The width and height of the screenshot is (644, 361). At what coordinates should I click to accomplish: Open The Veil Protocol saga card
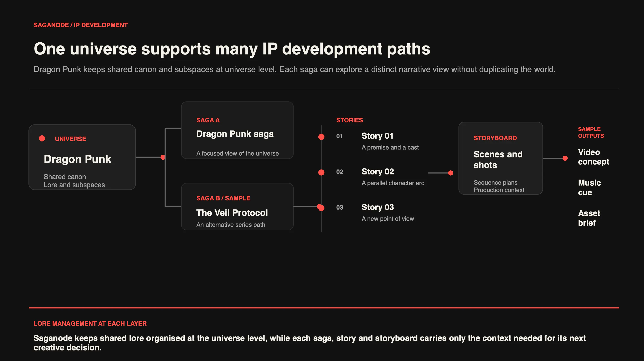point(237,207)
